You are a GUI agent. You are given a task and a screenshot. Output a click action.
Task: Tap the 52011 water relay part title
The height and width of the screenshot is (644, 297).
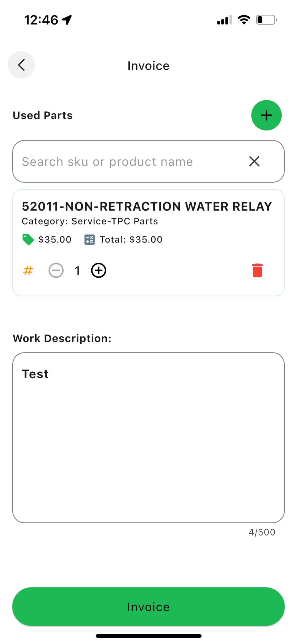pos(147,207)
